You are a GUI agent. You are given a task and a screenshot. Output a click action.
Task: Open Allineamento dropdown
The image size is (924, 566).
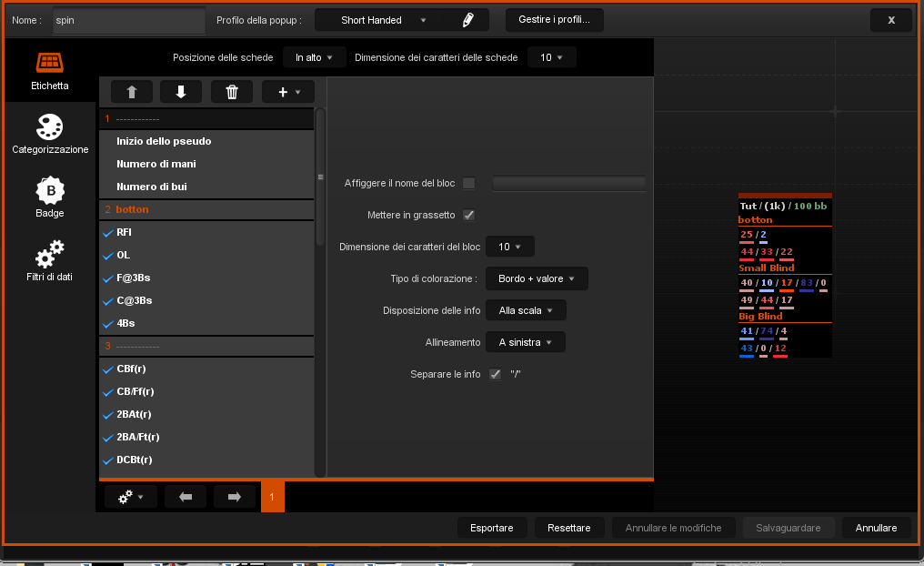pos(525,342)
